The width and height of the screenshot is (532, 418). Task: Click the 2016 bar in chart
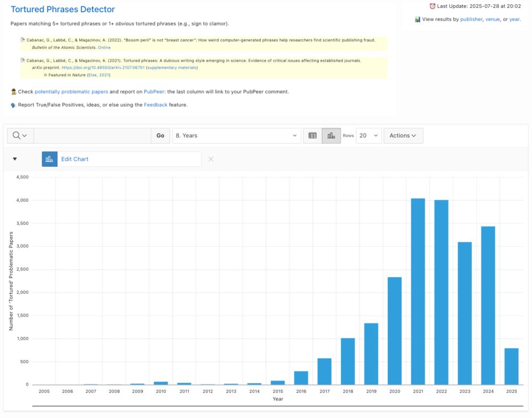(x=301, y=378)
